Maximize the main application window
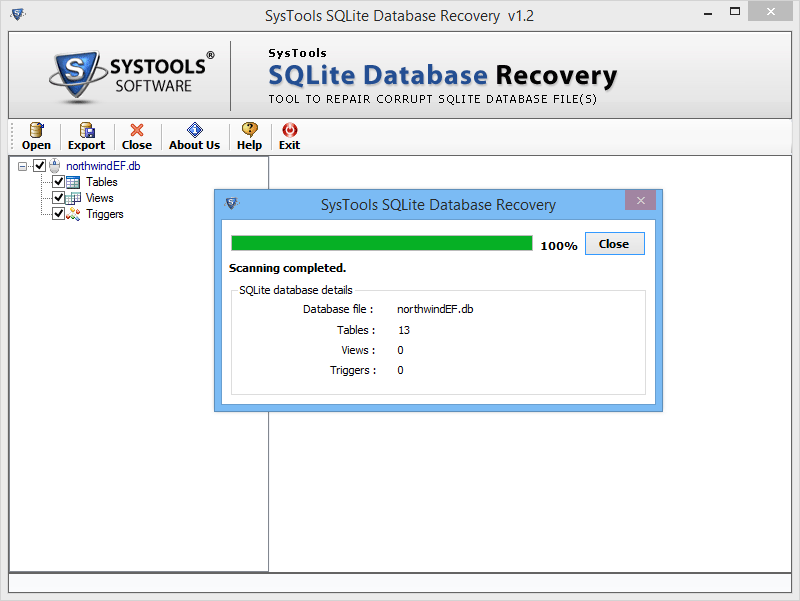Screen dimensions: 800x601 735,12
